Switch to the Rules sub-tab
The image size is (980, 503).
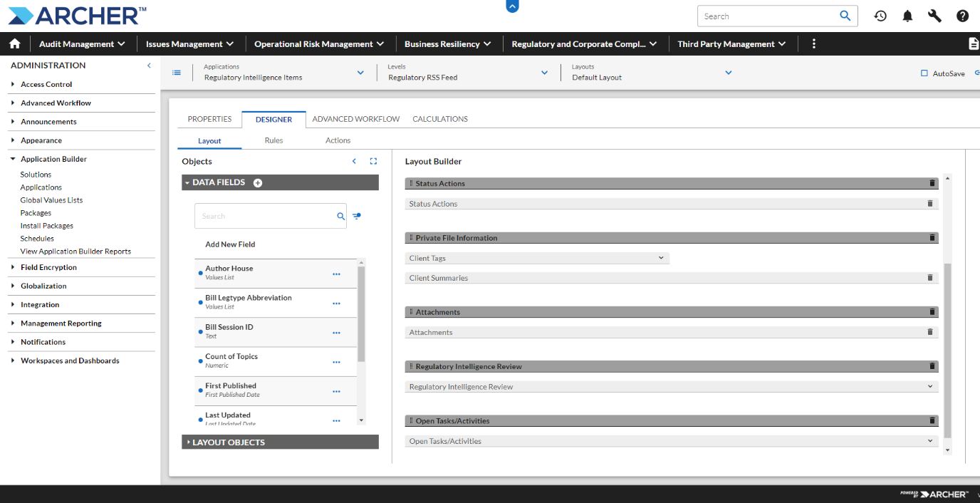coord(273,140)
